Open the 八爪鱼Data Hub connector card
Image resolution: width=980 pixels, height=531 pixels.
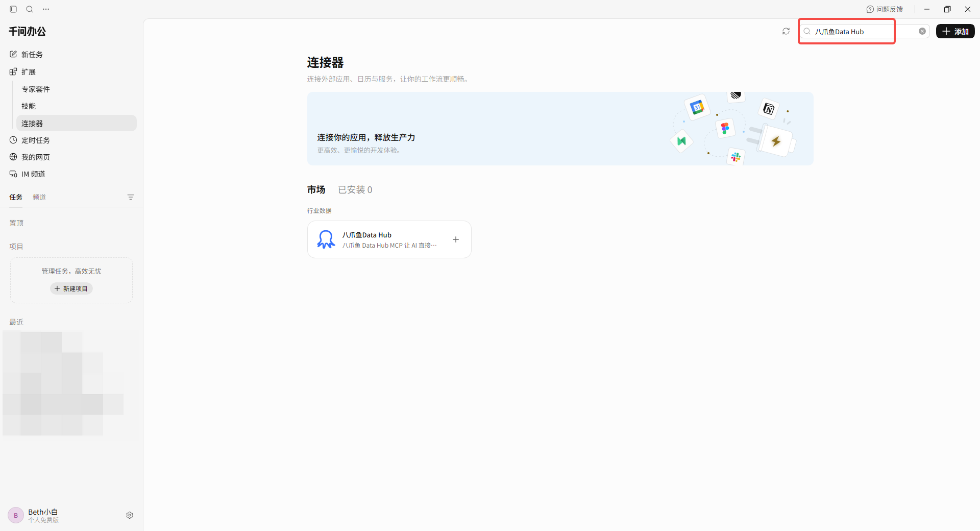pyautogui.click(x=389, y=239)
